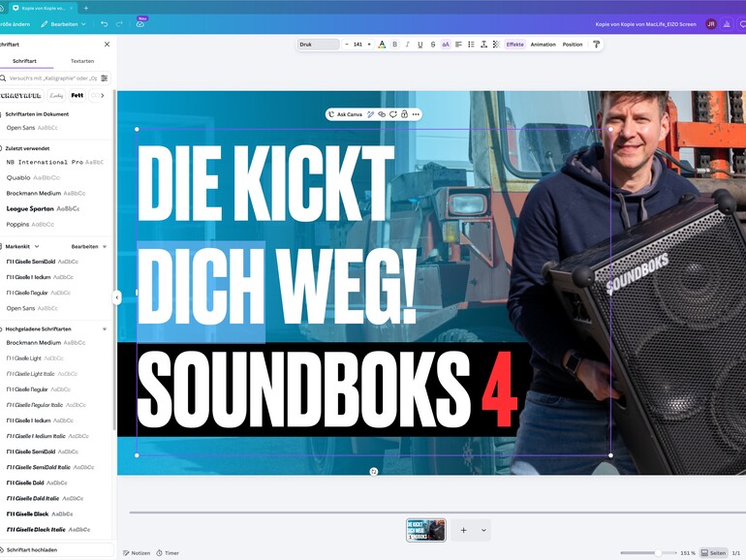The image size is (746, 560).
Task: Toggle uppercase aA formatting
Action: [446, 45]
